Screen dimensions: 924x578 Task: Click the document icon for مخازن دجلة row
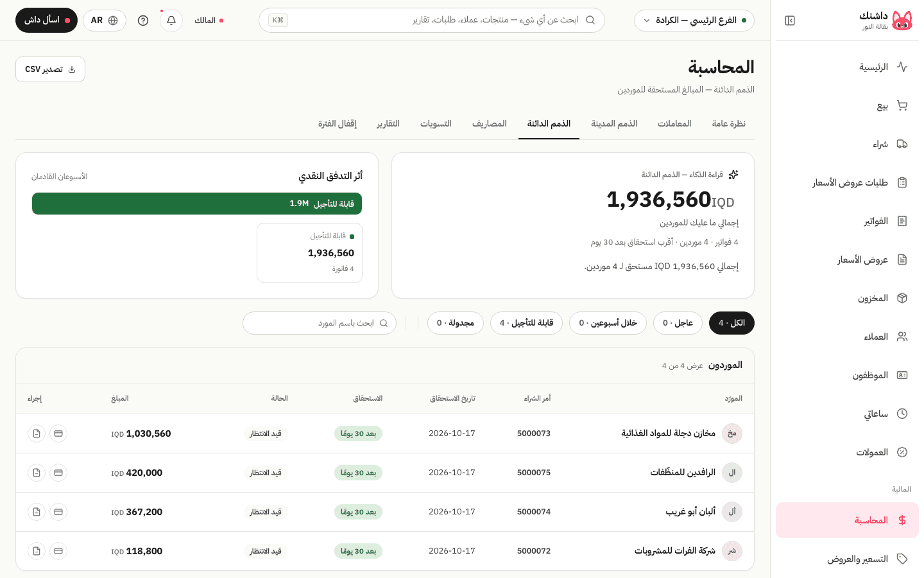37,433
